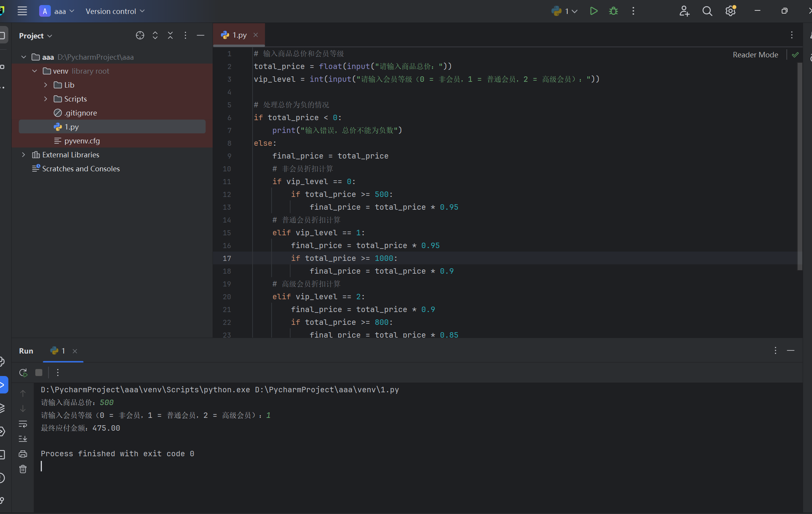
Task: Click the Rerun icon in Run panel
Action: [x=23, y=373]
